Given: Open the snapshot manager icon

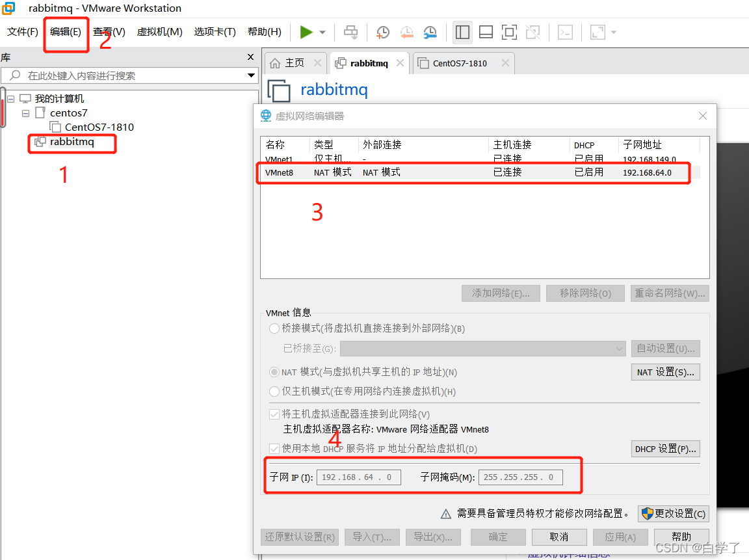Looking at the screenshot, I should [x=430, y=32].
